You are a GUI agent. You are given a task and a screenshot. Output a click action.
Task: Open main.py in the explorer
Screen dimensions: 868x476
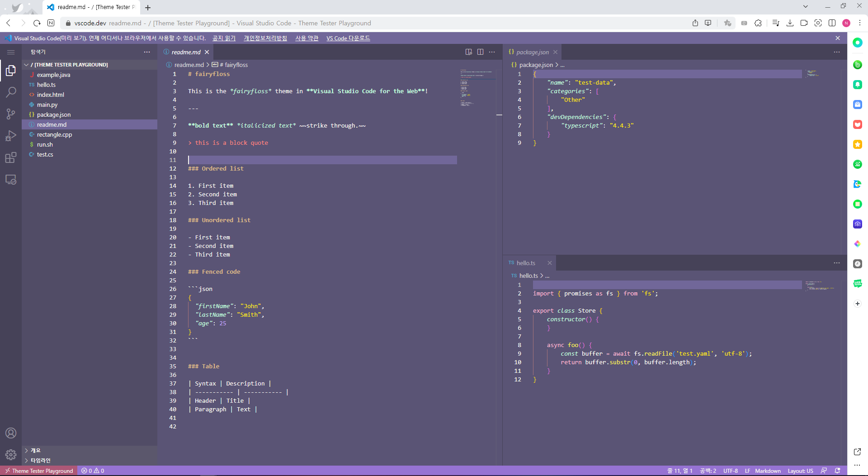(90, 105)
